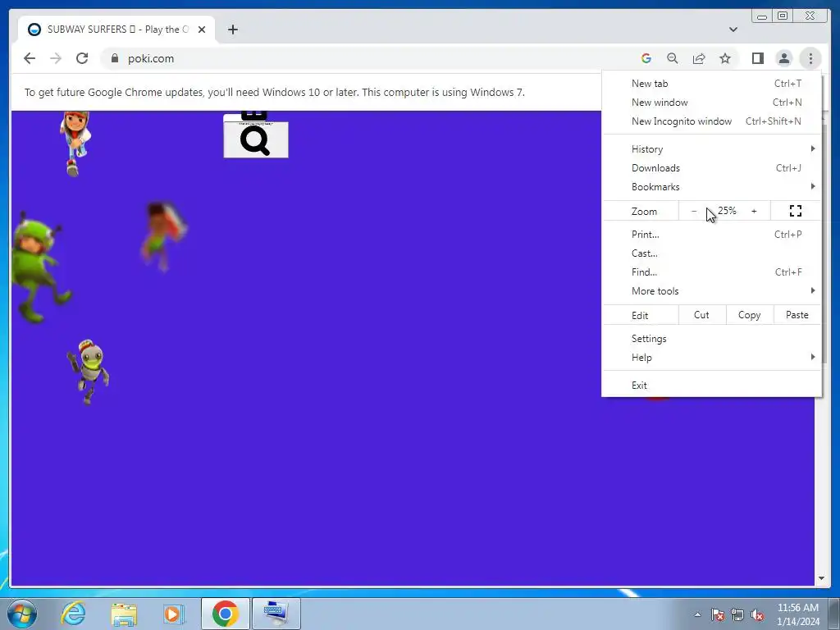
Task: Increase zoom with the plus button
Action: tap(754, 211)
